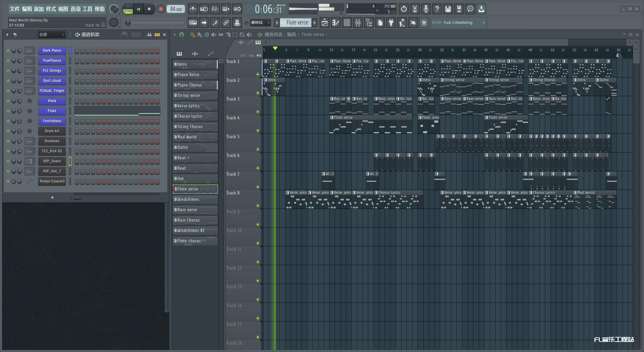Pause song playback

click(139, 9)
